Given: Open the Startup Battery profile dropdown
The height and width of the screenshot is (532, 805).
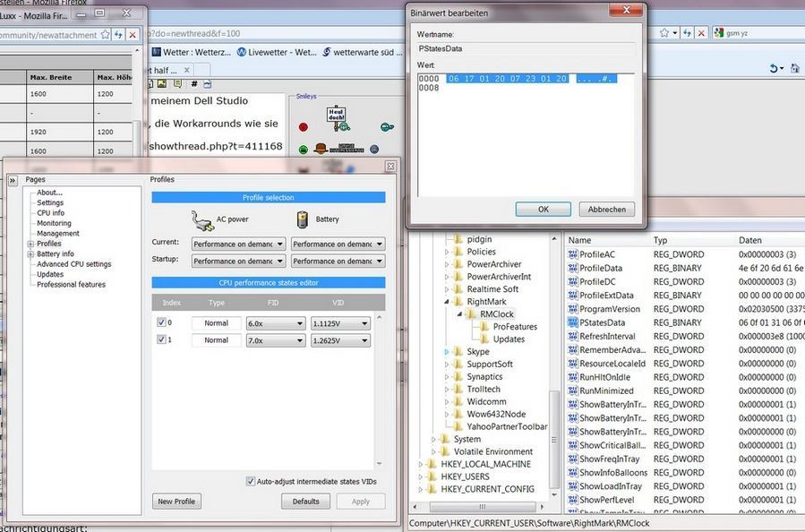Looking at the screenshot, I should pyautogui.click(x=338, y=261).
